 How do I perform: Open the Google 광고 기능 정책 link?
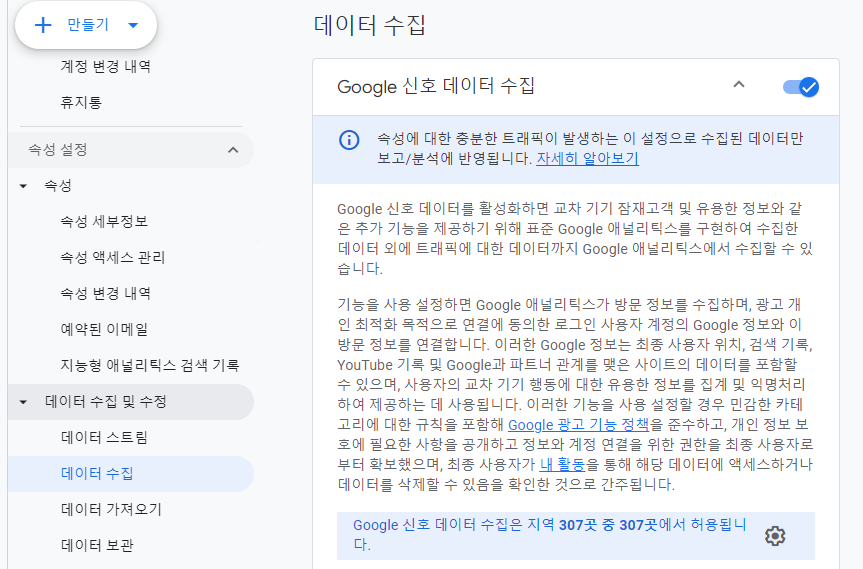coord(578,425)
